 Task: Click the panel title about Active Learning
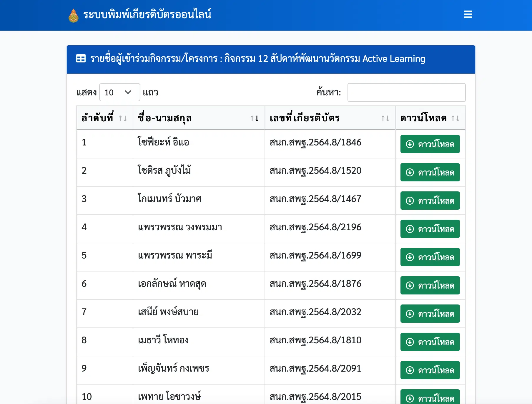258,59
